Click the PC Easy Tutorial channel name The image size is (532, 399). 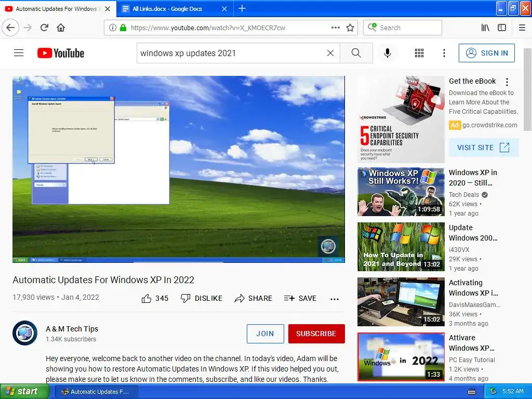click(472, 360)
